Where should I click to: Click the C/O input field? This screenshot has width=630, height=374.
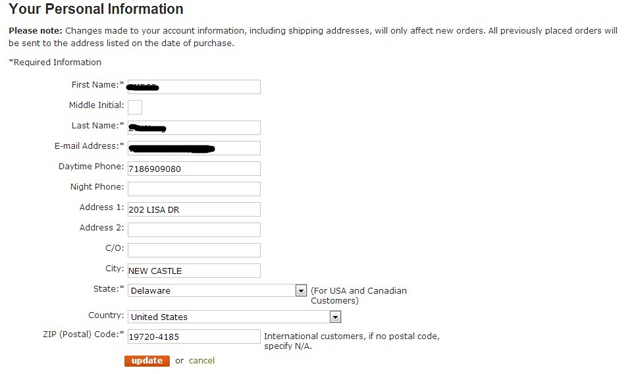click(194, 250)
